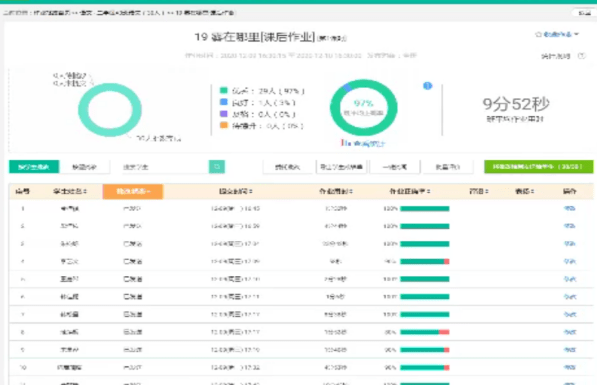Sort the table by 提交时间 column
Viewport: 597px width, 385px height.
point(236,192)
